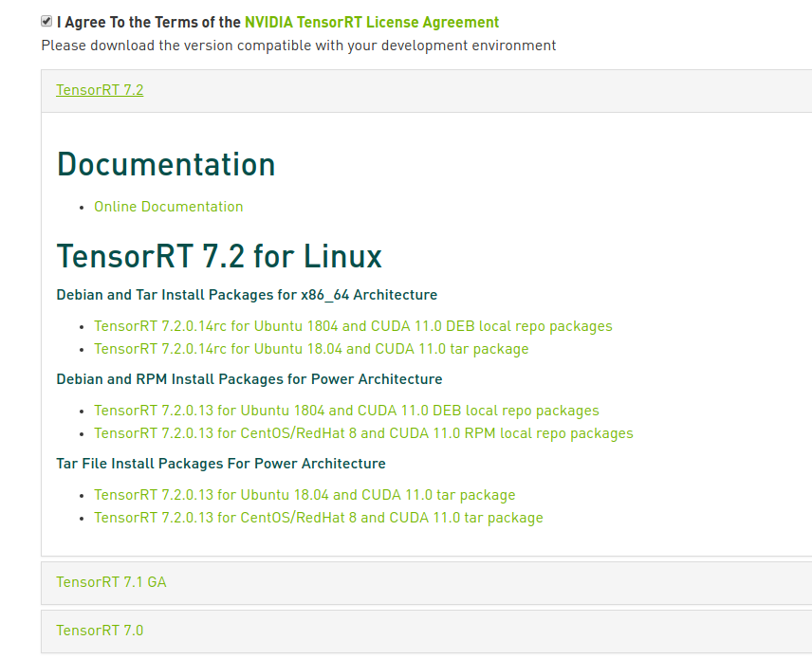
Task: Uncheck the I Agree To the Terms checkbox
Action: (46, 21)
